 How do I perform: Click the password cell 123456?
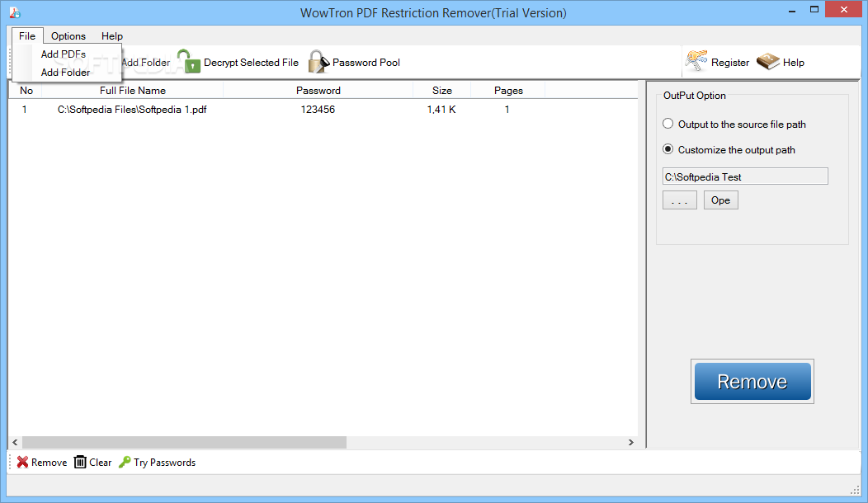[318, 110]
